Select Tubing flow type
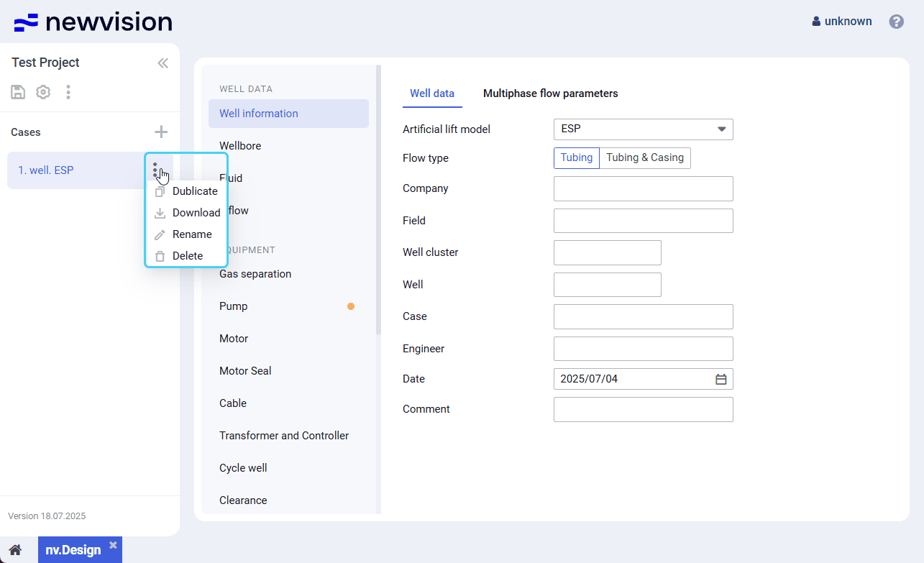The width and height of the screenshot is (924, 563). click(x=576, y=158)
